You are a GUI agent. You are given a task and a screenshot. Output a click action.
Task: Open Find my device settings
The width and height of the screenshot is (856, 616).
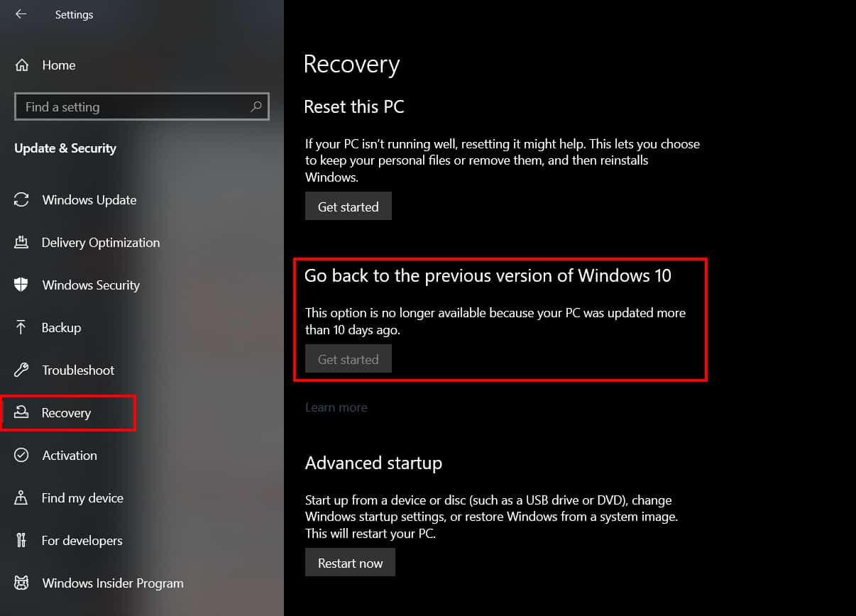(23, 497)
